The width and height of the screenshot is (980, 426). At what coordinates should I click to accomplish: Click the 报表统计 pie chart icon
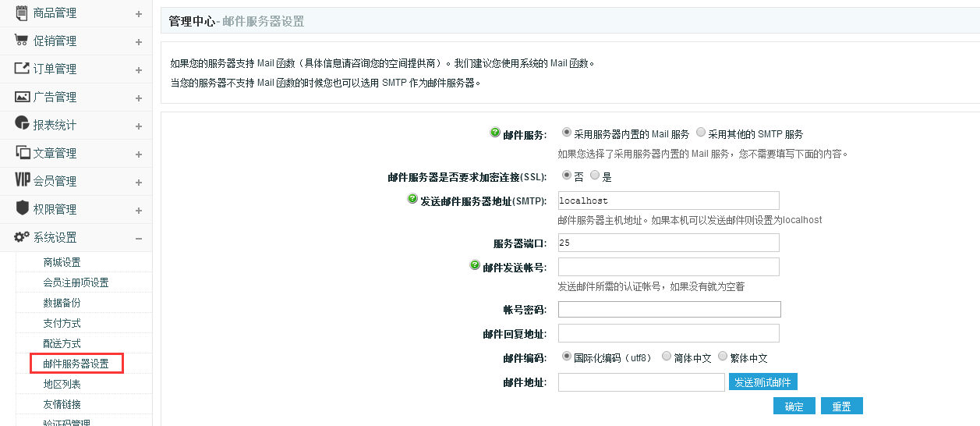22,123
